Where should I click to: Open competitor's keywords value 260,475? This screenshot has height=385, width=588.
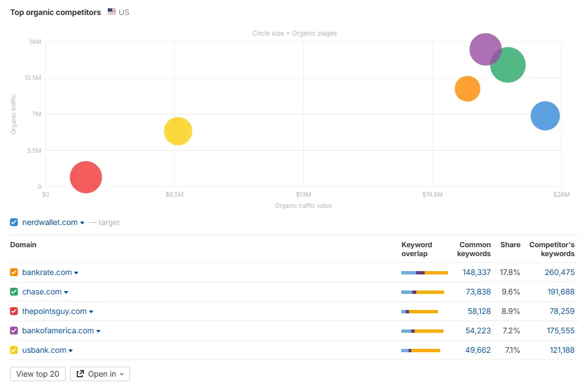pyautogui.click(x=560, y=272)
